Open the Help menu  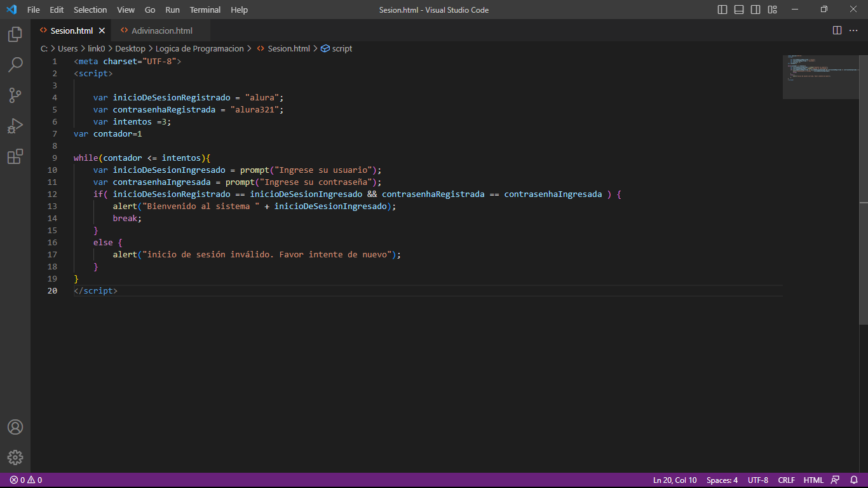(239, 10)
